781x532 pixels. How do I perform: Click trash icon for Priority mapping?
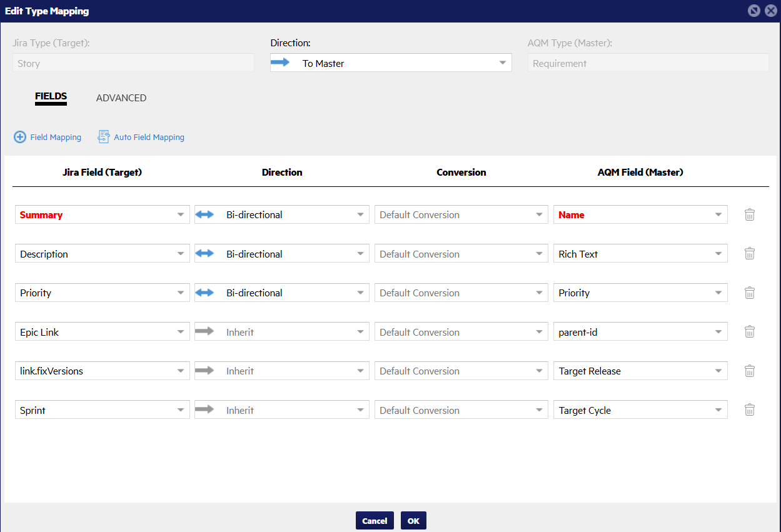[x=750, y=293]
